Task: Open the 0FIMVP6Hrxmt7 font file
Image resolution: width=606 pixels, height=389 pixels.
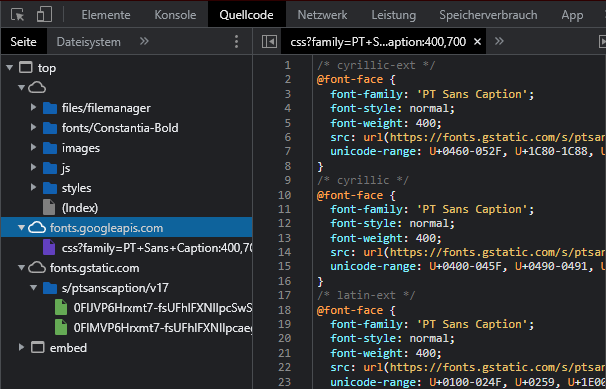Action: tap(163, 328)
